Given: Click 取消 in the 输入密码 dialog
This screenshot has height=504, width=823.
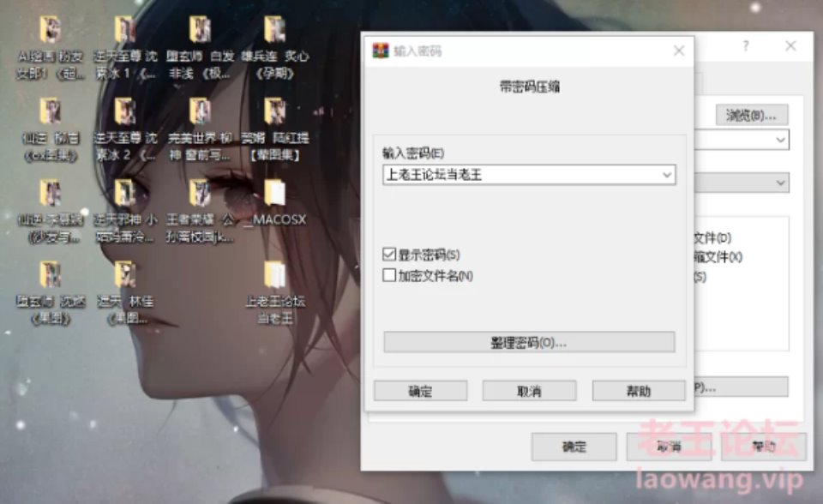Looking at the screenshot, I should [x=529, y=391].
